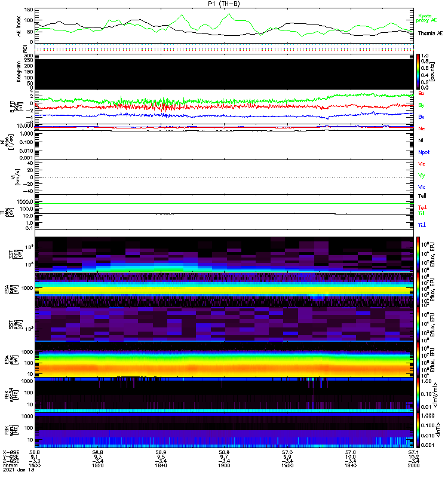Click the 57.1 X-GSE value
The height and width of the screenshot is (478, 448).
[413, 452]
